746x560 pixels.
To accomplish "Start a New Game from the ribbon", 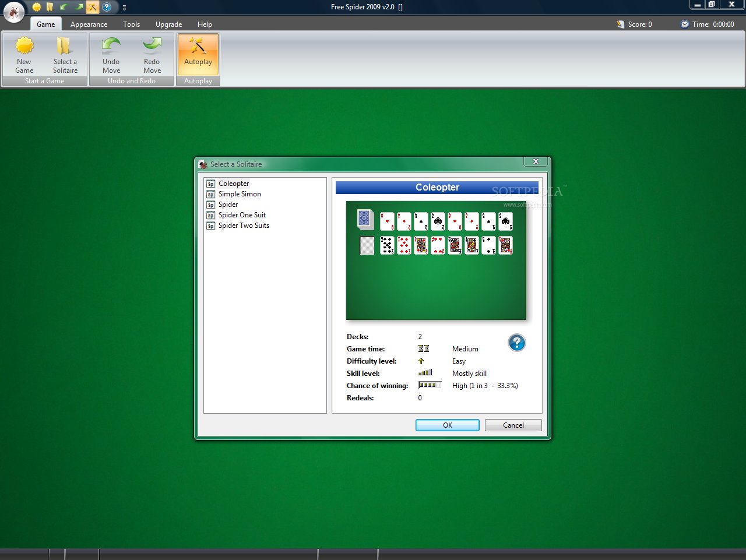I will point(24,55).
